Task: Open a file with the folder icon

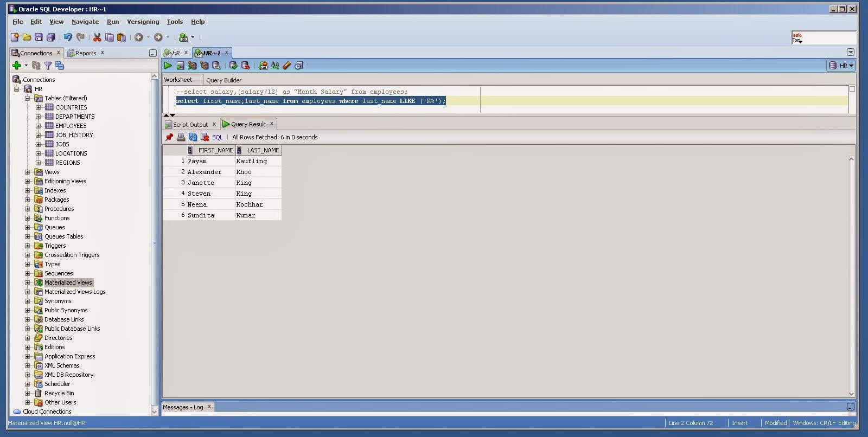Action: tap(27, 37)
